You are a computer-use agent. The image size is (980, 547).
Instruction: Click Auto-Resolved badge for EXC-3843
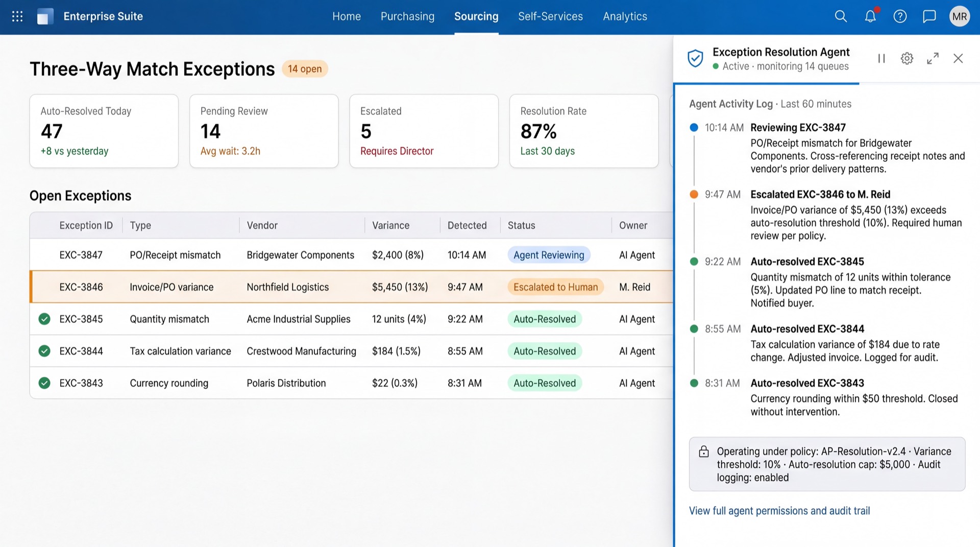click(x=545, y=383)
